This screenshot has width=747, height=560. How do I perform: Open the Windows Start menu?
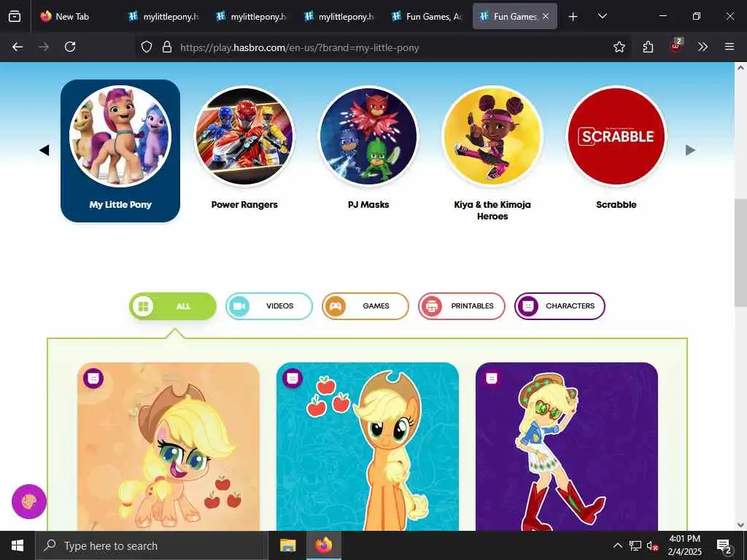(18, 545)
